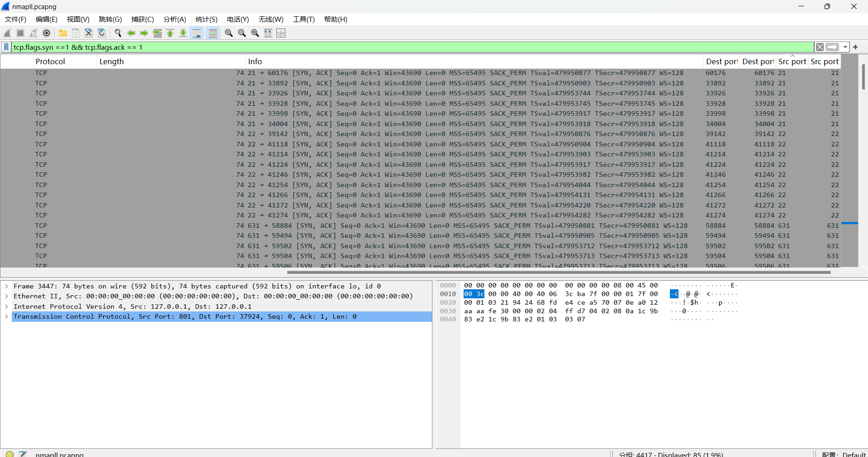Viewport: 868px width, 457px height.
Task: Select the packet row 631 → 58884
Action: click(421, 226)
